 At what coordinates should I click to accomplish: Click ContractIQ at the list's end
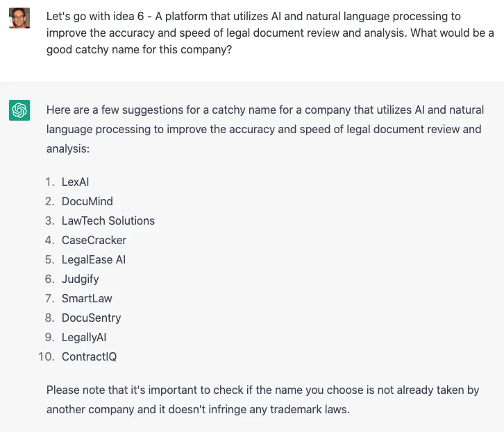89,356
